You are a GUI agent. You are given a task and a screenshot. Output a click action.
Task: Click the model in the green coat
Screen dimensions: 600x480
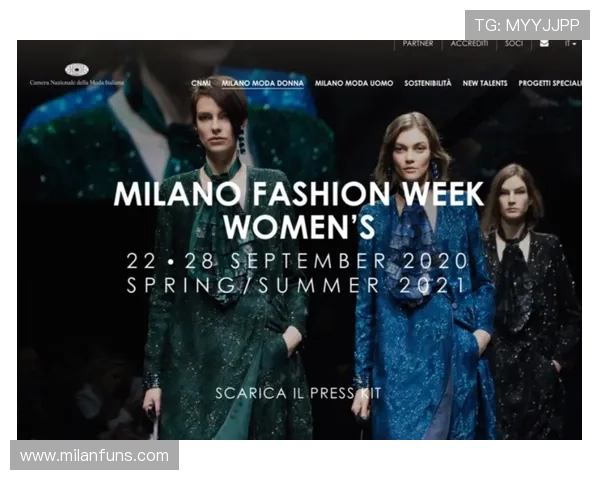pos(226,260)
